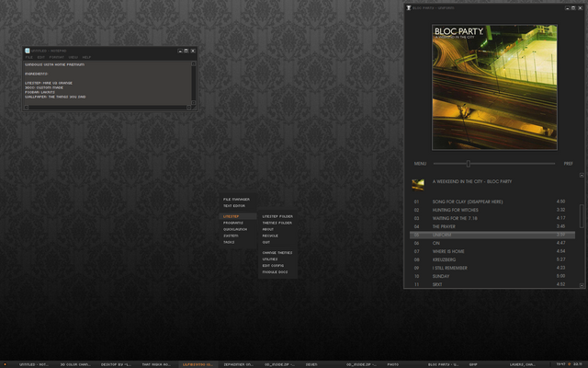Switch to the 'Bloc Party - U...' taskbar item
588x368 pixels.
443,364
